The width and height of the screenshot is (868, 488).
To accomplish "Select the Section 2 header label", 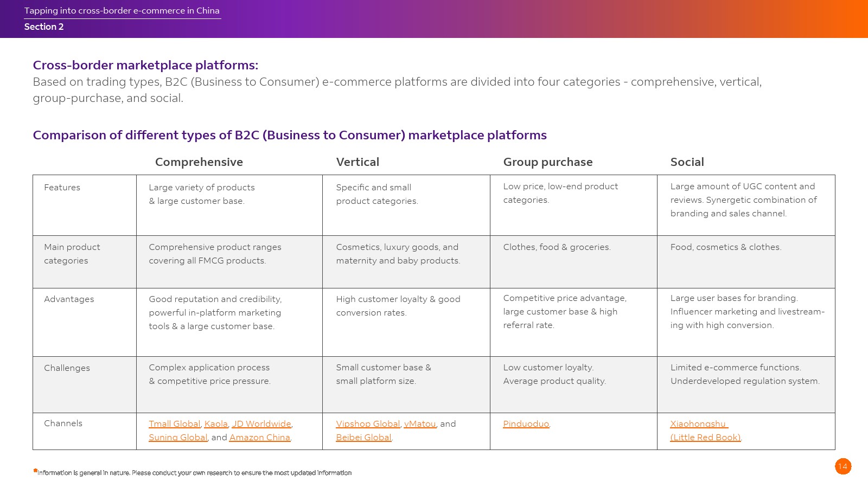I will [x=44, y=27].
